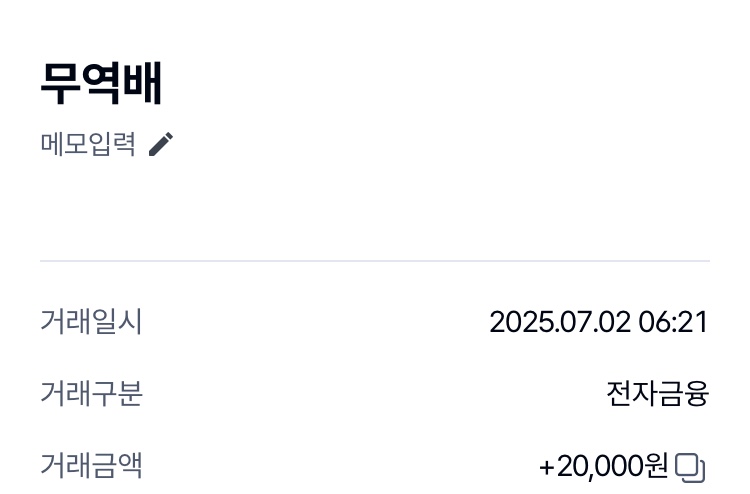Tap the plus sign before 20,000원
The image size is (750, 494).
coord(546,466)
